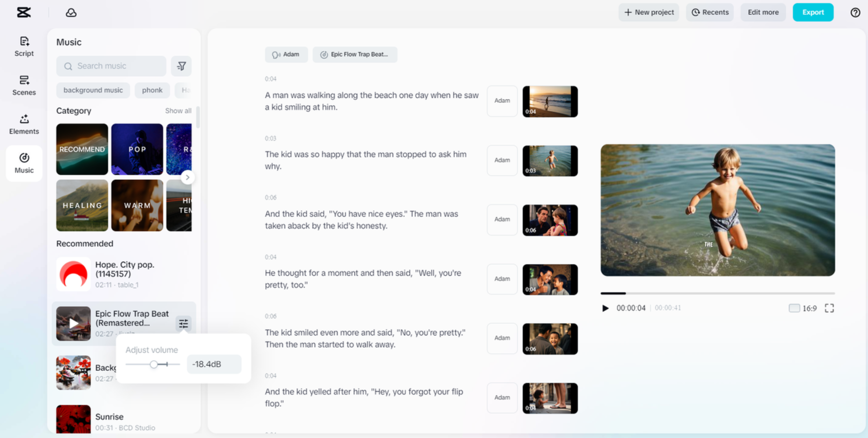
Task: Create a New project
Action: pyautogui.click(x=648, y=12)
